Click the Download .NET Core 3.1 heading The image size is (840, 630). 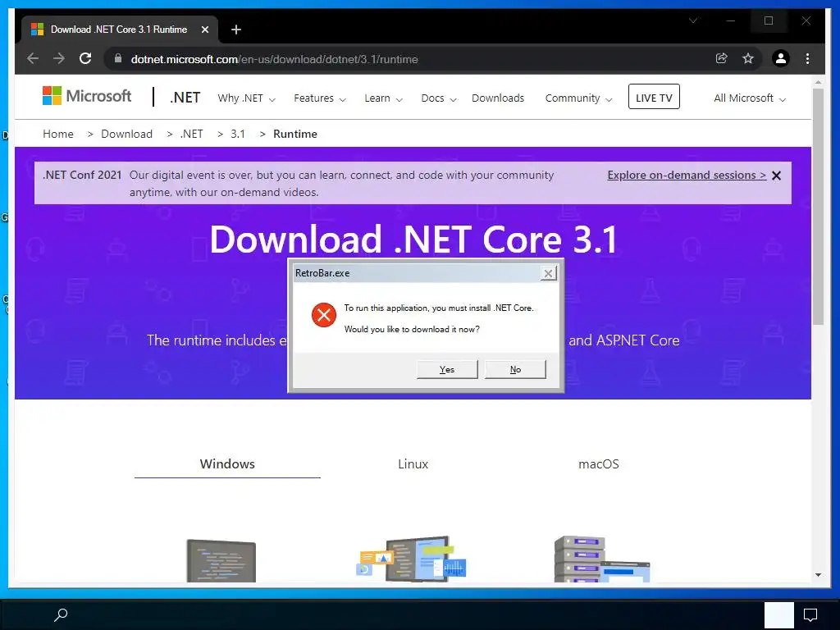coord(413,239)
